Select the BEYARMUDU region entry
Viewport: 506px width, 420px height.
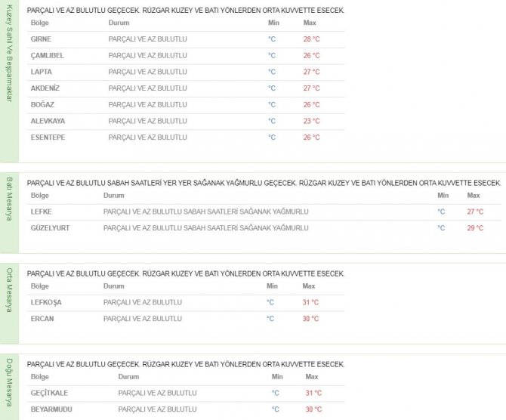pyautogui.click(x=51, y=409)
